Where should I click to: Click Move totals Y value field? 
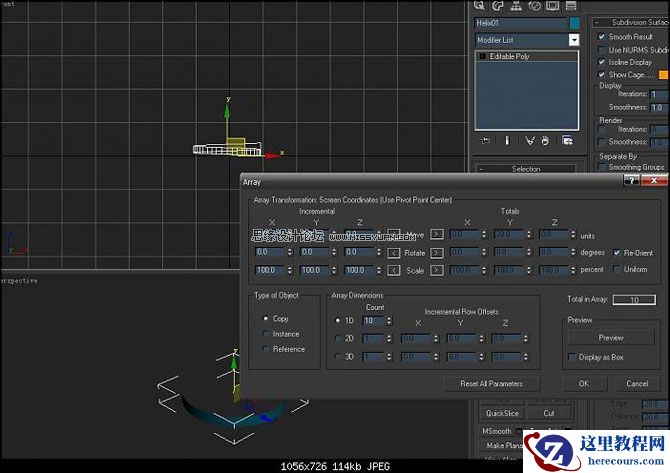coord(510,234)
